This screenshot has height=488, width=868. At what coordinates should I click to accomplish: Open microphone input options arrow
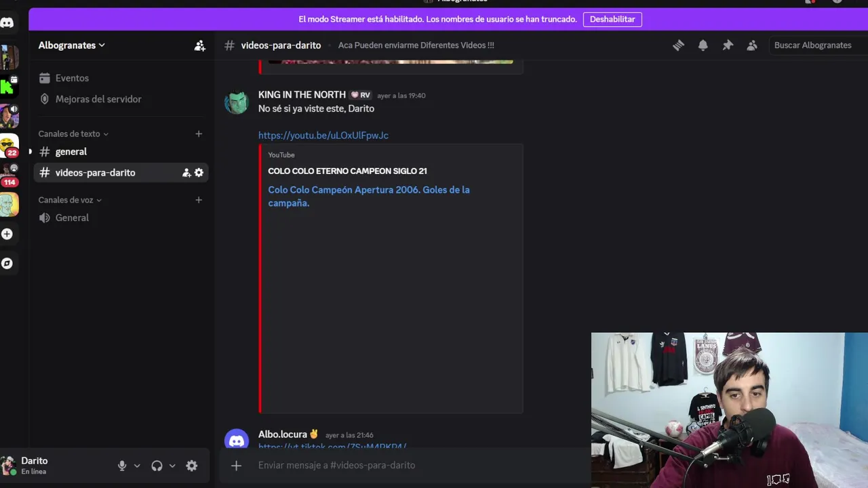[137, 466]
